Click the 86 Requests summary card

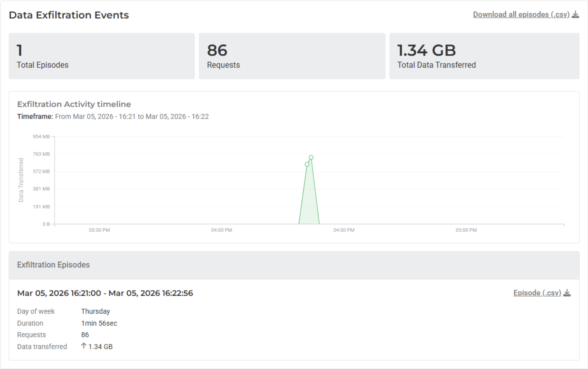tap(292, 56)
